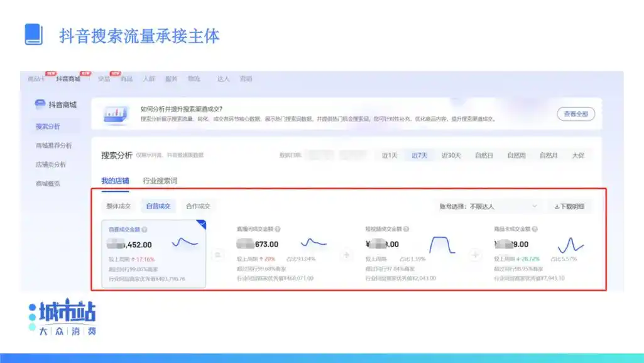Expand the 不限达人 selector chevron
The width and height of the screenshot is (644, 363).
pyautogui.click(x=535, y=206)
